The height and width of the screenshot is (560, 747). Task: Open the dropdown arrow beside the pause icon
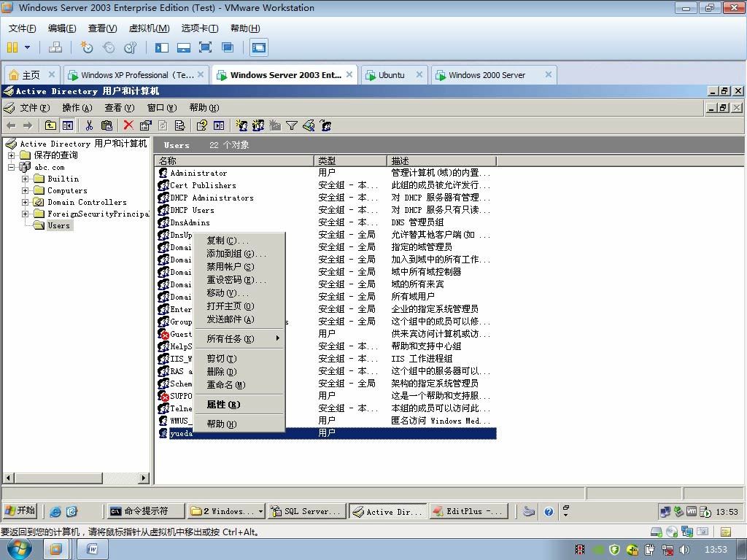pyautogui.click(x=27, y=47)
